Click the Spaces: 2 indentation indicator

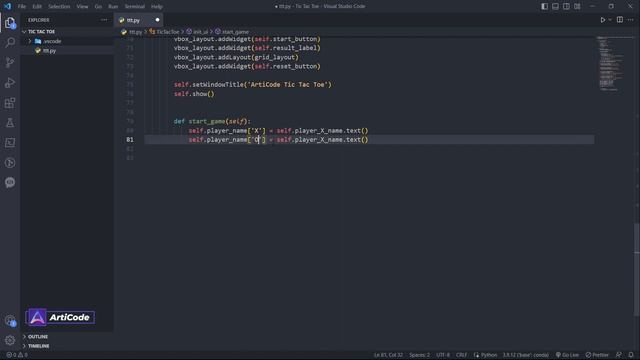(x=420, y=355)
